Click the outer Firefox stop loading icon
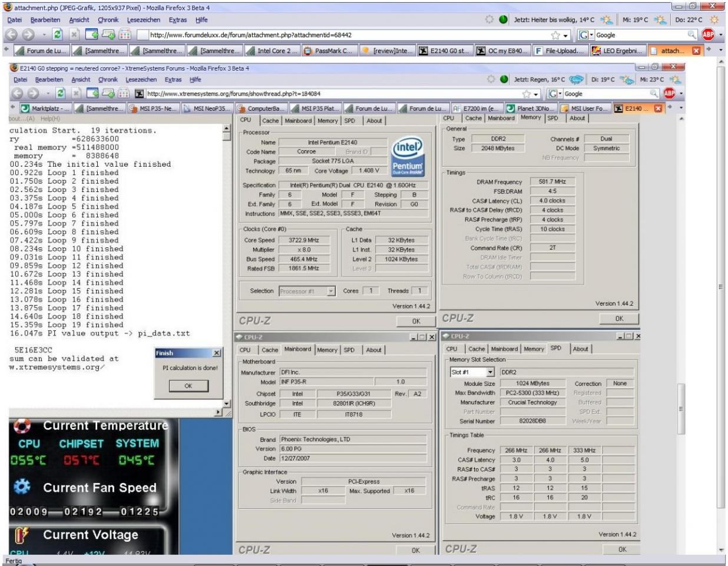728x566 pixels. (74, 35)
